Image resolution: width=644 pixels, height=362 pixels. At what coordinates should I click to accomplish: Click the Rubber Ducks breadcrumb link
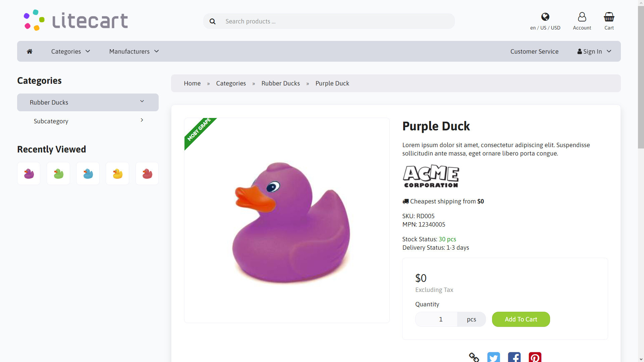point(280,83)
